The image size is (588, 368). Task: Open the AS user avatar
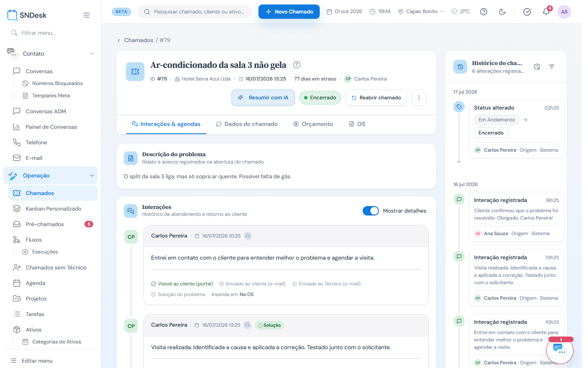tap(564, 12)
